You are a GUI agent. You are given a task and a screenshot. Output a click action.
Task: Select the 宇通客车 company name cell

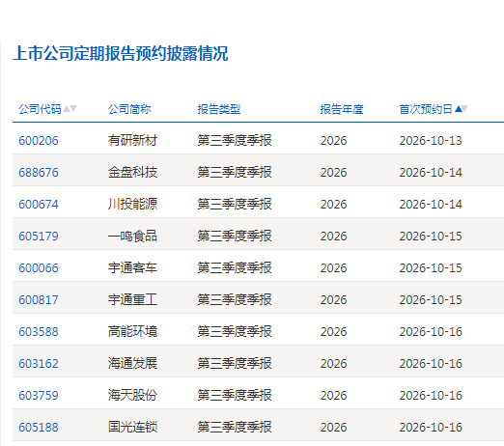(132, 268)
